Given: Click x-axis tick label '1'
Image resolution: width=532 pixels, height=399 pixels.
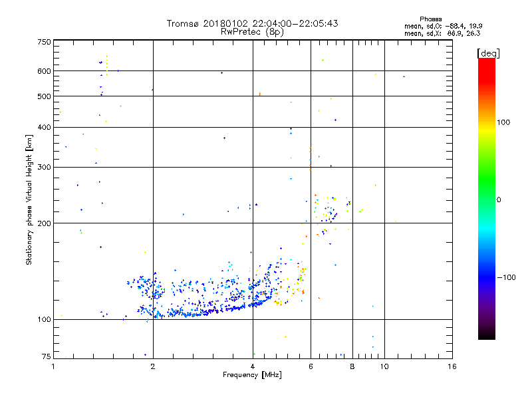Looking at the screenshot, I should click(53, 366).
